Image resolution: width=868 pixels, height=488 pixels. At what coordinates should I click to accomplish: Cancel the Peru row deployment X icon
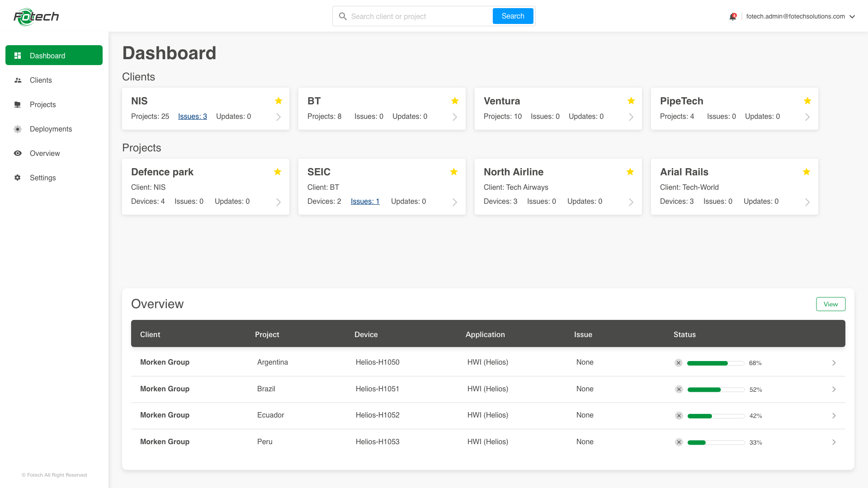[x=679, y=442]
